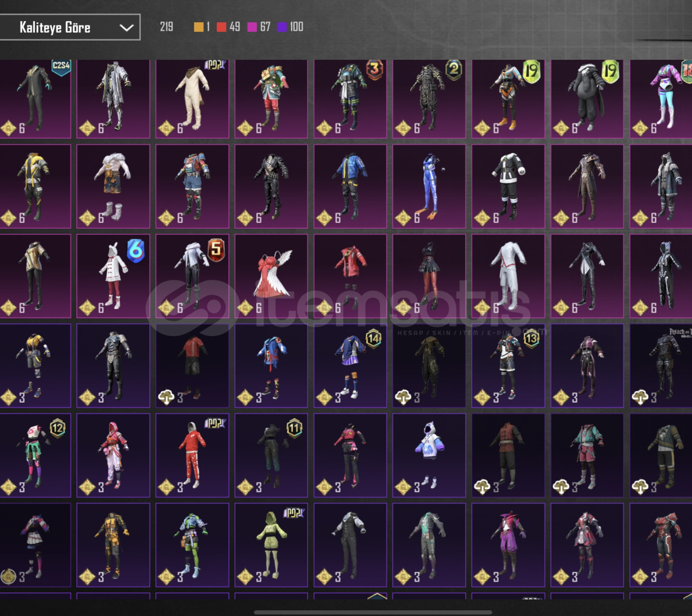Click the number 2 badge on samurai armor
This screenshot has width=692, height=616.
coord(454,70)
